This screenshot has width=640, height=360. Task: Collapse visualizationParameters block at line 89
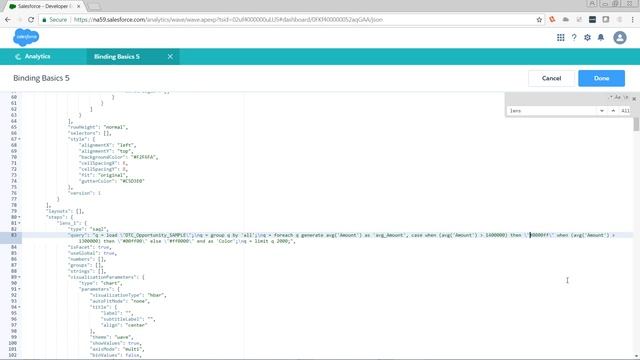pyautogui.click(x=19, y=277)
